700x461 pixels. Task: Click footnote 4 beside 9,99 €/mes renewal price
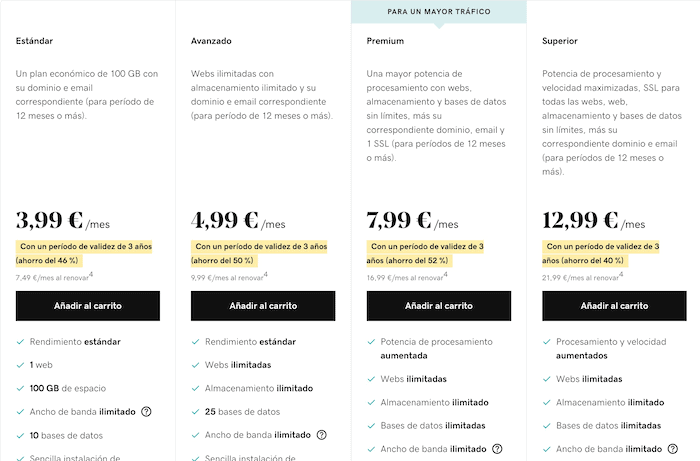click(266, 274)
